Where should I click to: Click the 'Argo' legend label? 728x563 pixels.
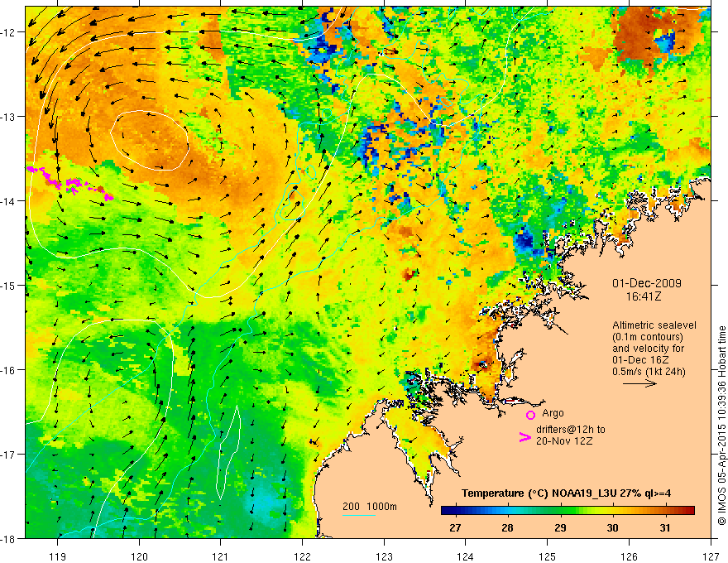[553, 413]
